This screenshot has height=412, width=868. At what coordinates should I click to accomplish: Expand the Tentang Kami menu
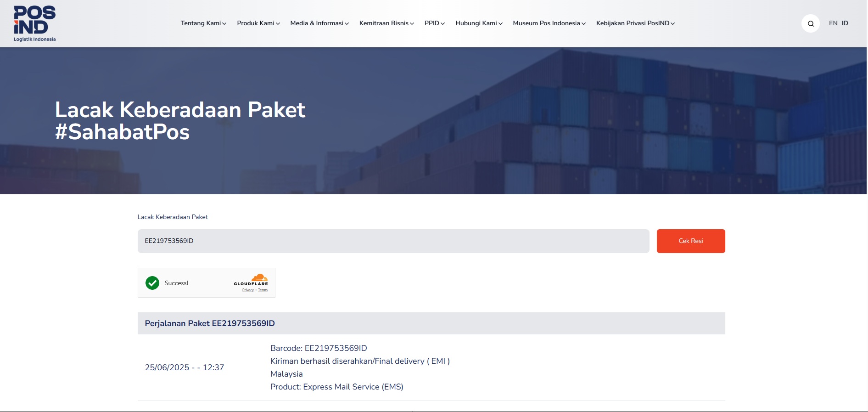click(203, 23)
